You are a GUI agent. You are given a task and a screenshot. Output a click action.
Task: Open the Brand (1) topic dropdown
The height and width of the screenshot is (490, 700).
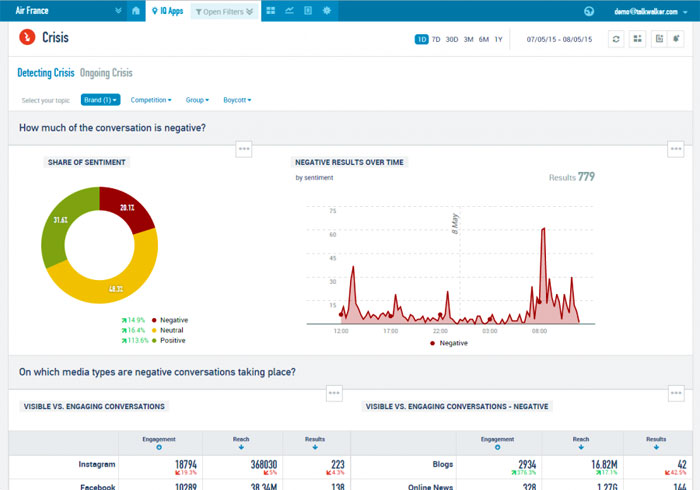pos(100,100)
